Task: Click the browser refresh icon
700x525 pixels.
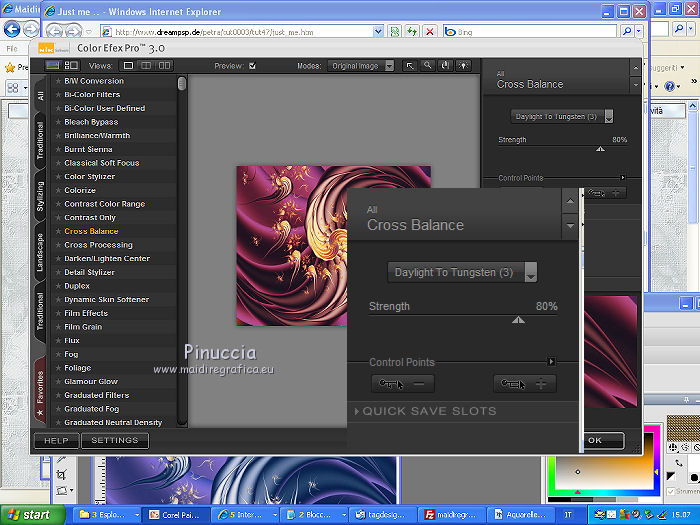Action: (411, 31)
